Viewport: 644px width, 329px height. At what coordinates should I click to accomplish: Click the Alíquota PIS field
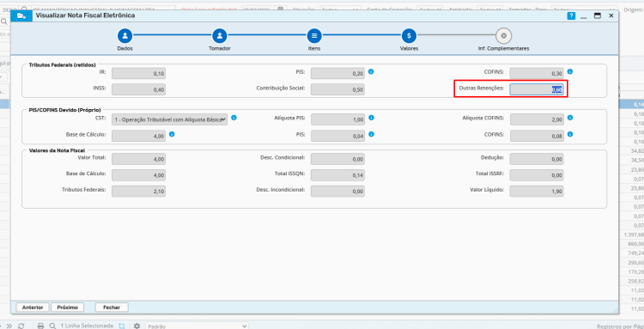click(337, 119)
